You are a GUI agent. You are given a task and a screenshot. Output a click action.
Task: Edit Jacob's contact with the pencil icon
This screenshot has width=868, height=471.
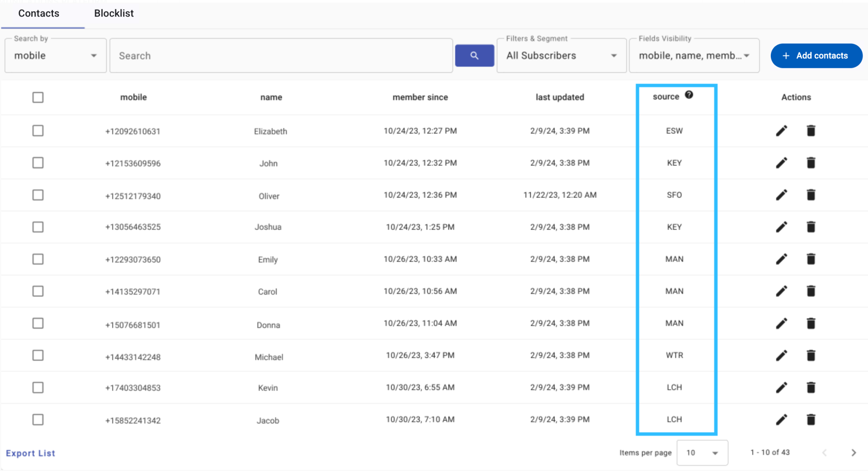pyautogui.click(x=781, y=419)
